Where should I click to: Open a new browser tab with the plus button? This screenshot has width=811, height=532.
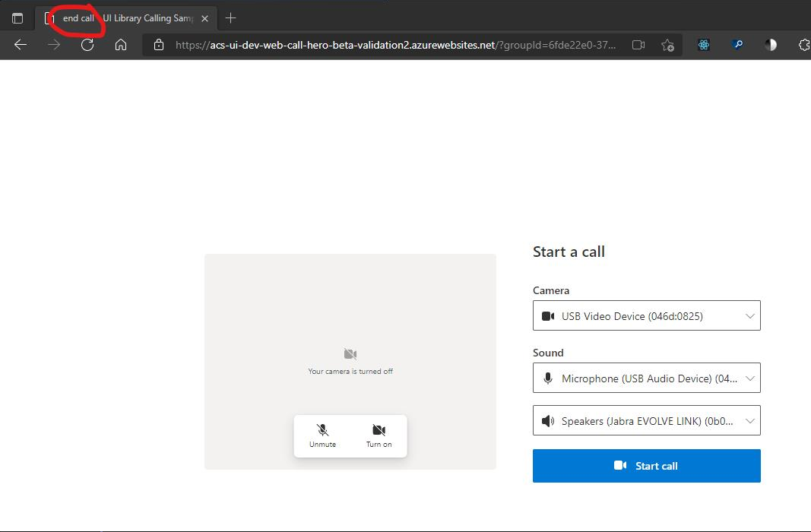coord(230,17)
